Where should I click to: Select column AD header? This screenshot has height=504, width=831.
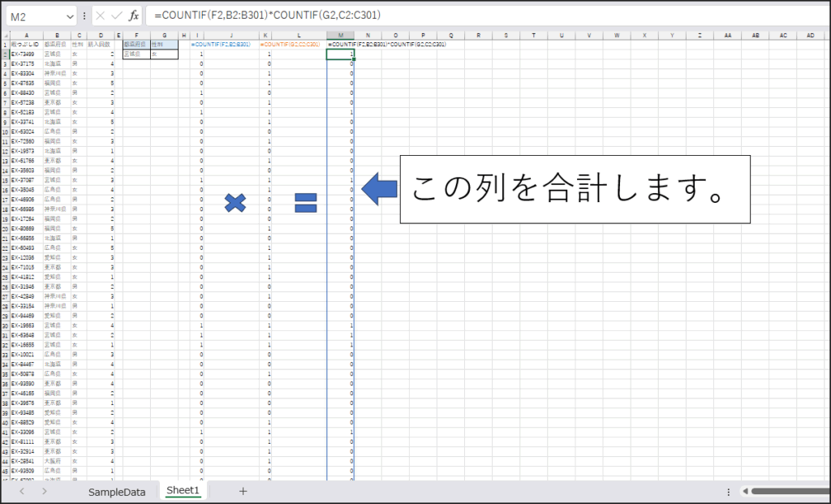[811, 36]
